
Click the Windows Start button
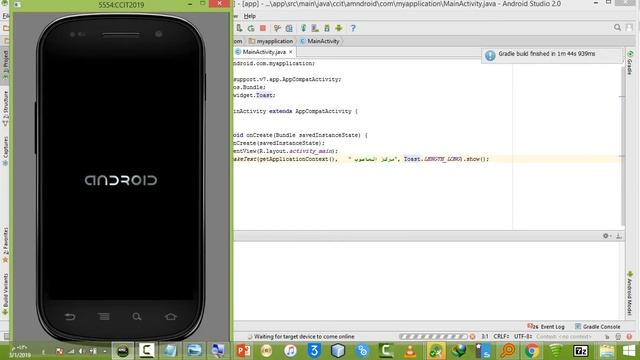tap(629, 351)
